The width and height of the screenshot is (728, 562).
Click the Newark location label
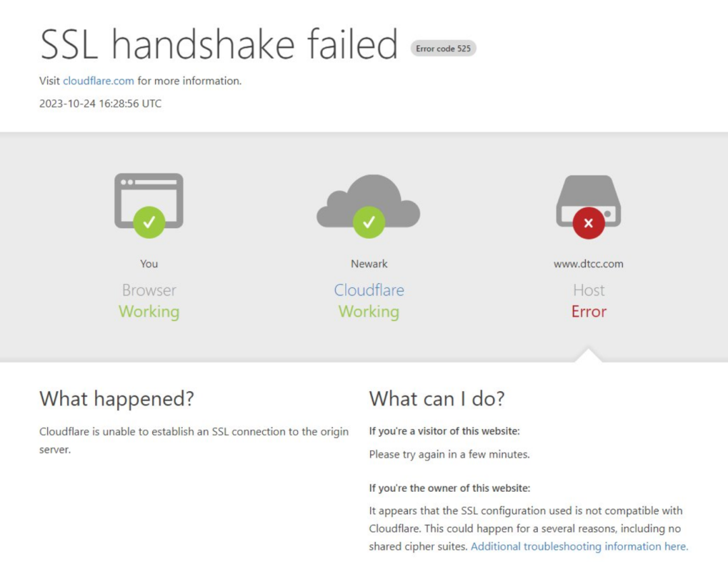click(x=369, y=264)
